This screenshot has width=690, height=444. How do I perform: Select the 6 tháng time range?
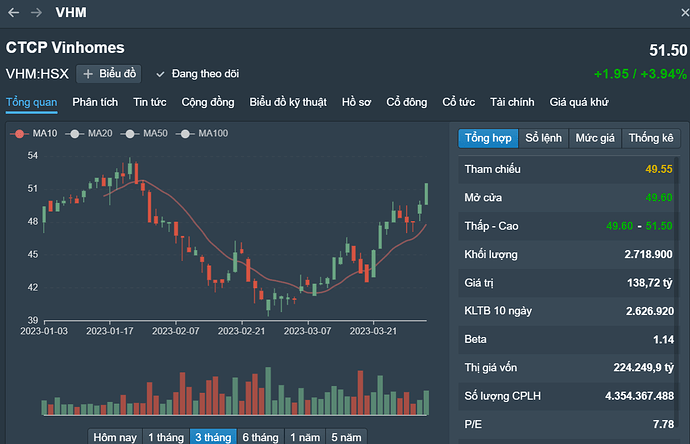[x=260, y=437]
